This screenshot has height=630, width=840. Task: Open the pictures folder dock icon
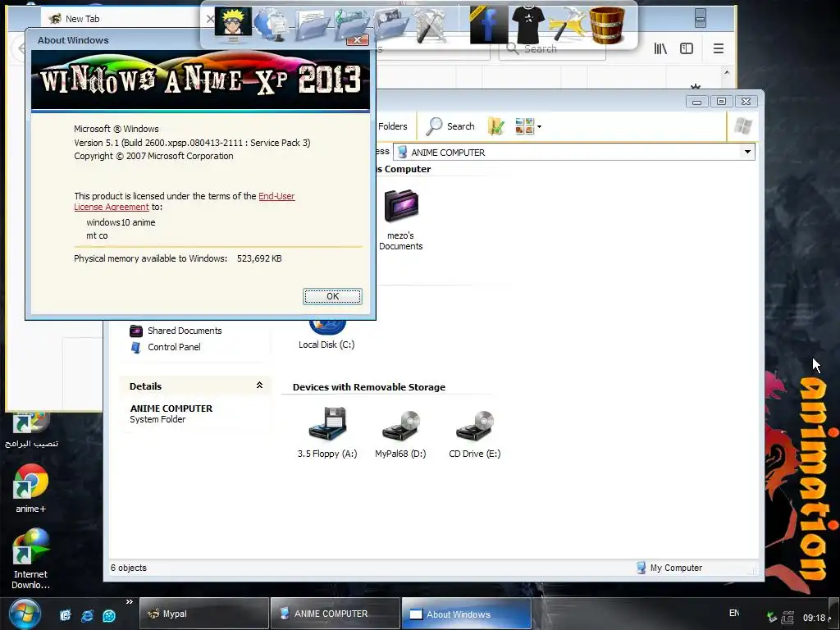click(x=390, y=25)
